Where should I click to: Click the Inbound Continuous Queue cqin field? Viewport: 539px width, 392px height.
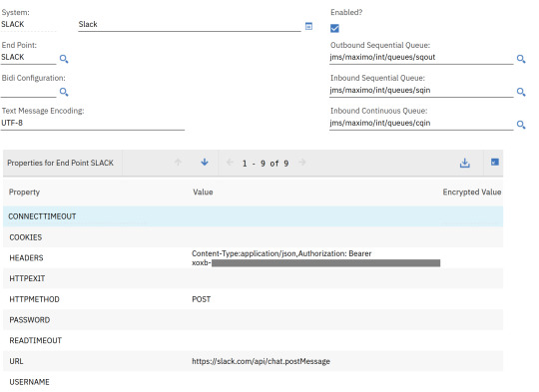coord(421,123)
